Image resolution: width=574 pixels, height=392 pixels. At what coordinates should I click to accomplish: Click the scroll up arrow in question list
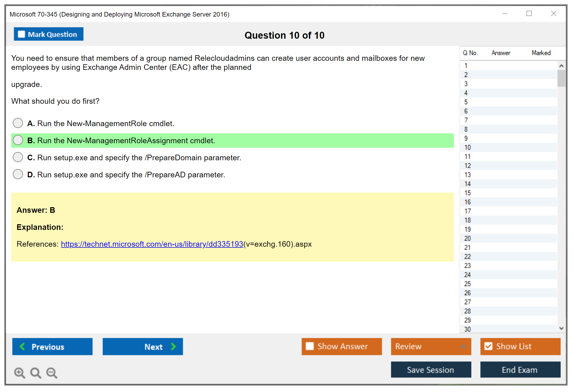(561, 66)
